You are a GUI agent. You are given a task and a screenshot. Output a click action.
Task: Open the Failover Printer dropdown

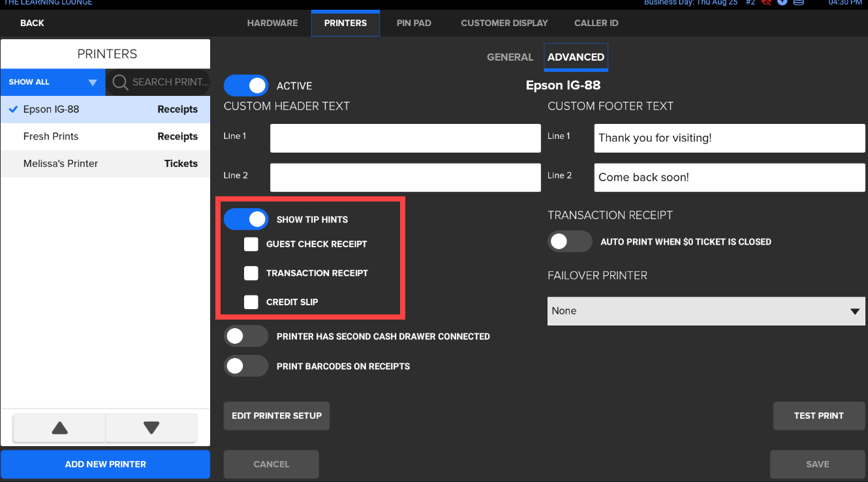coord(706,311)
